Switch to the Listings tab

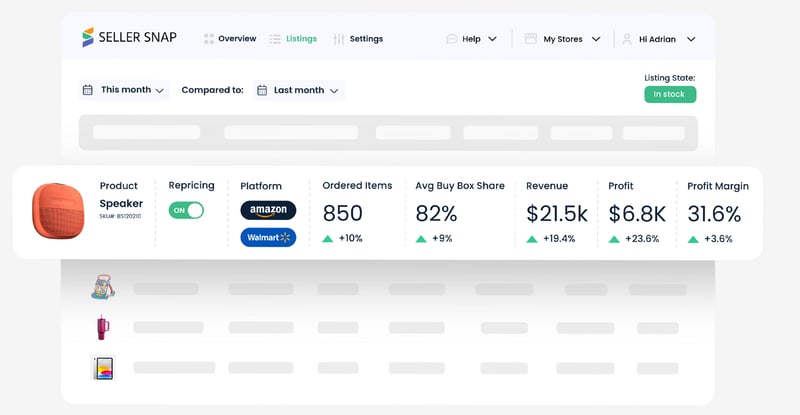pyautogui.click(x=302, y=39)
